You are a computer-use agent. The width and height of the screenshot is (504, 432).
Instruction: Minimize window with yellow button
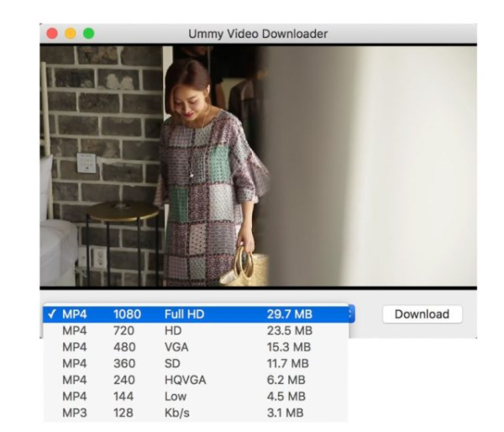(x=71, y=34)
